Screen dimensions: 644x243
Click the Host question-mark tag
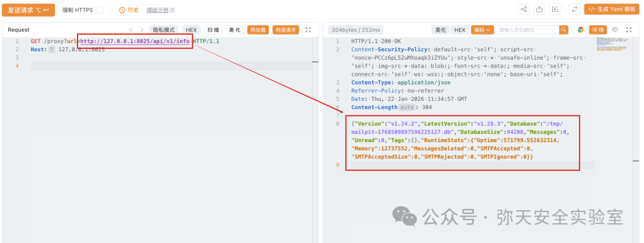click(52, 50)
